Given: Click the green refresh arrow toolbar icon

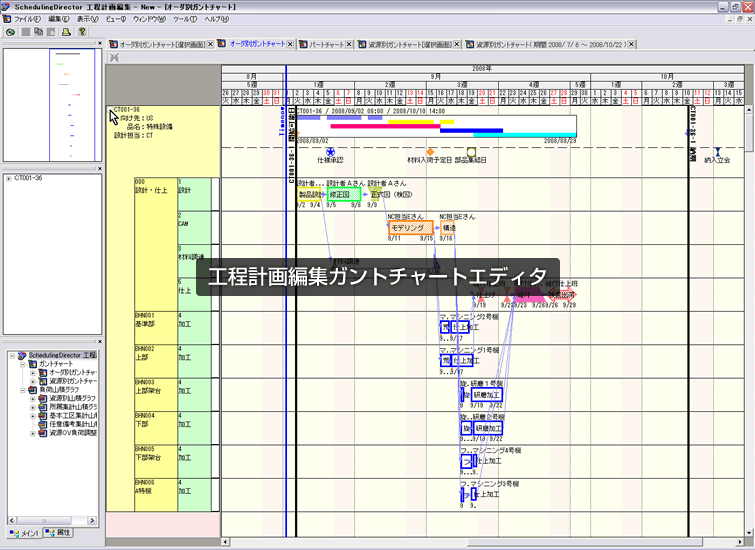Looking at the screenshot, I should point(11,32).
